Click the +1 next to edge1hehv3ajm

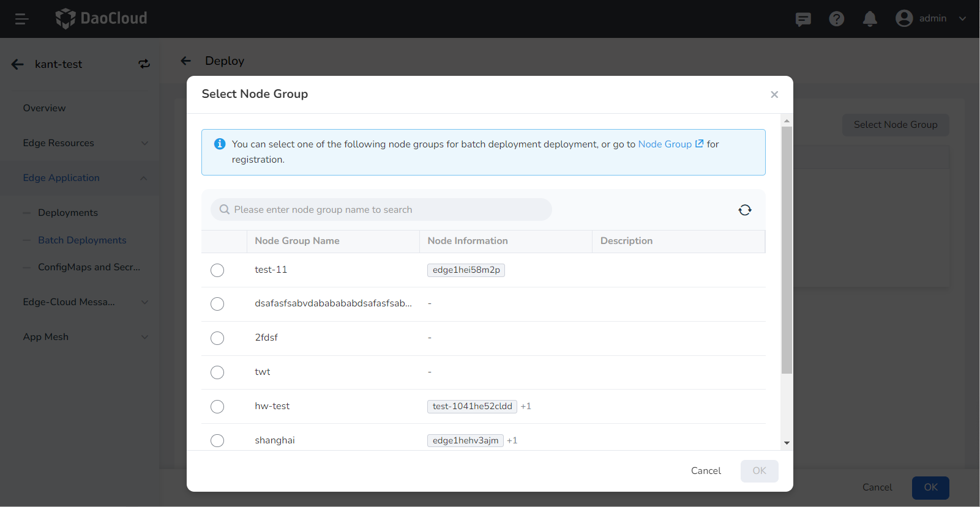[x=512, y=440]
